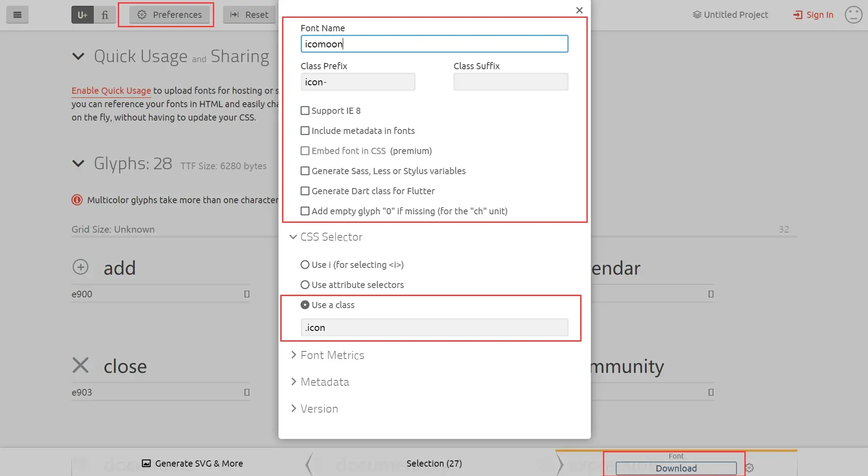868x476 pixels.
Task: Open the user avatar face icon
Action: 853,15
